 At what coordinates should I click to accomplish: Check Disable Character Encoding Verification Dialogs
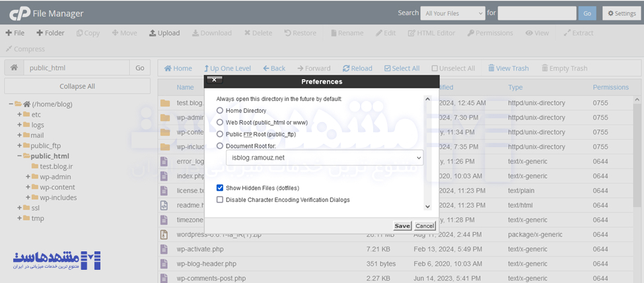(220, 200)
